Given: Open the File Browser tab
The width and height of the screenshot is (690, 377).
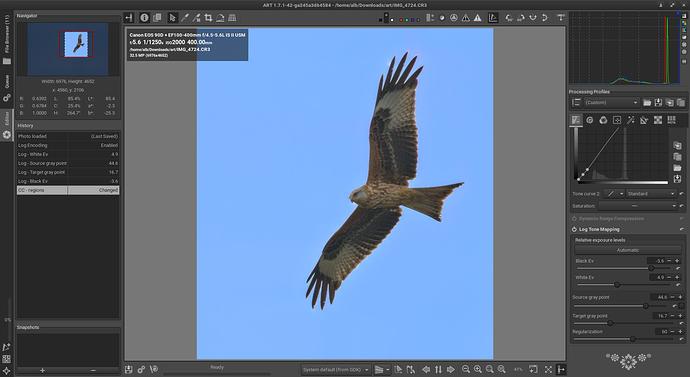Looking at the screenshot, I should (7, 40).
